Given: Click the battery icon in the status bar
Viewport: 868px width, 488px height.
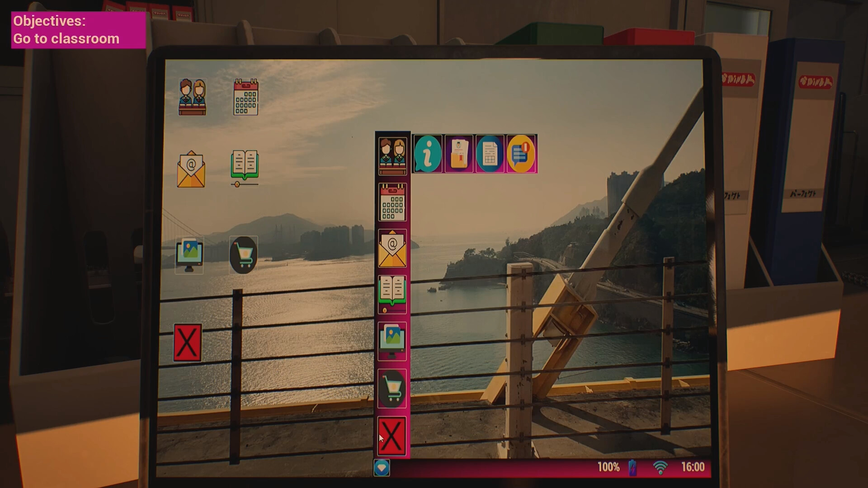Looking at the screenshot, I should (632, 467).
